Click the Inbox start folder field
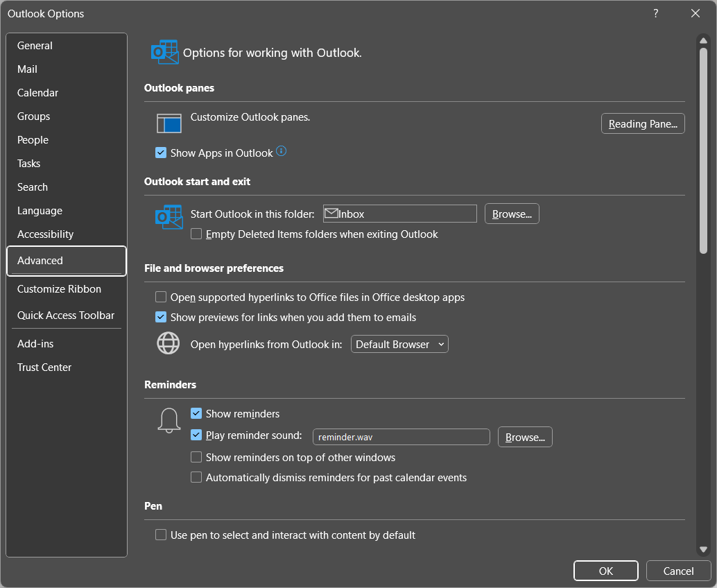 [399, 214]
